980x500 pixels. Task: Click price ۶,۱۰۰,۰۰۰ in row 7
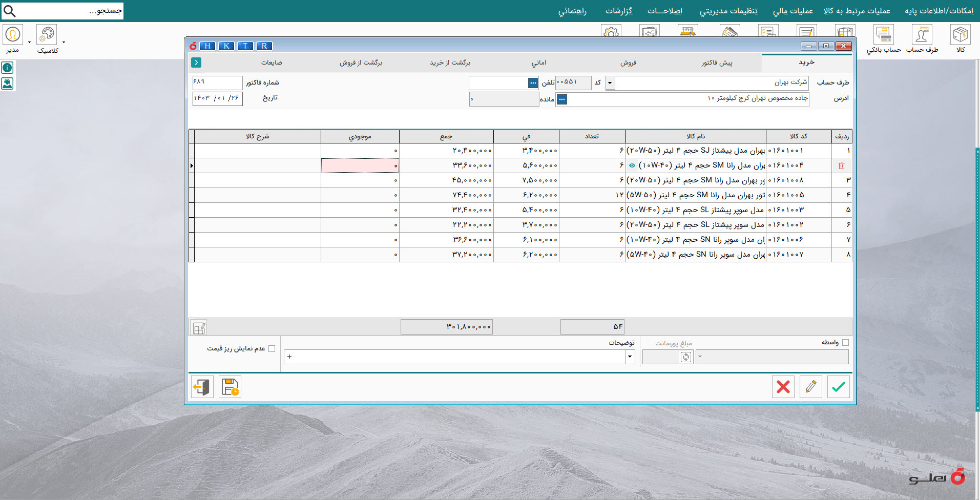coord(526,240)
